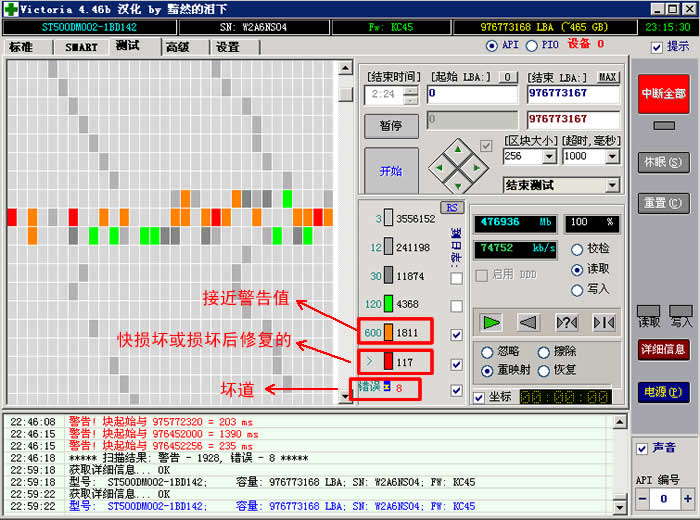Image resolution: width=700 pixels, height=520 pixels.
Task: Click the 0 button beside 起始 LBA
Action: pyautogui.click(x=508, y=77)
